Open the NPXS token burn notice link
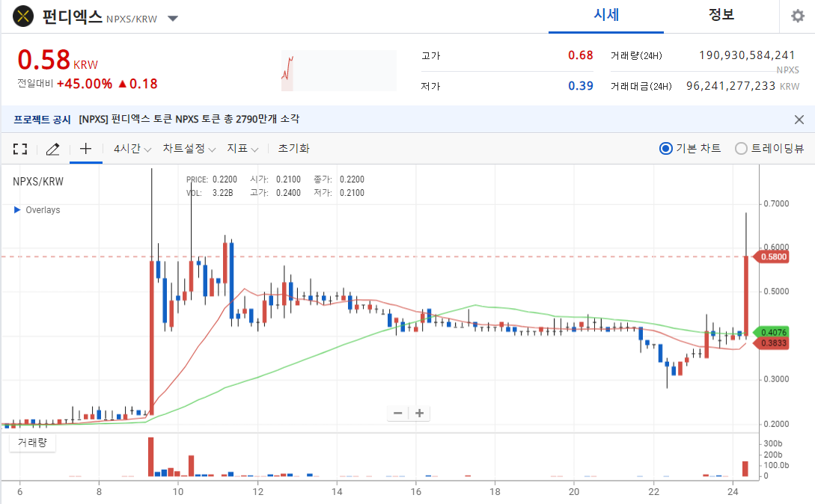815x504 pixels. [x=189, y=119]
